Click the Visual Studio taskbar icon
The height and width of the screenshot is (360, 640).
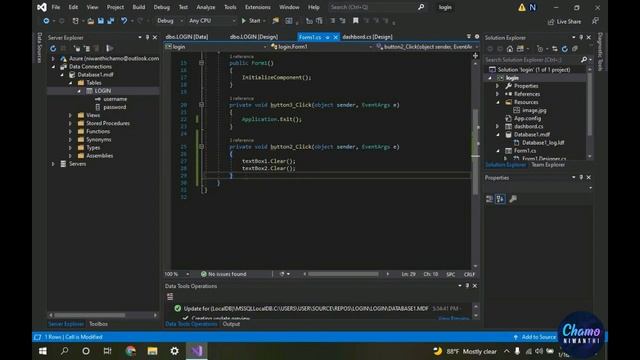(x=196, y=351)
